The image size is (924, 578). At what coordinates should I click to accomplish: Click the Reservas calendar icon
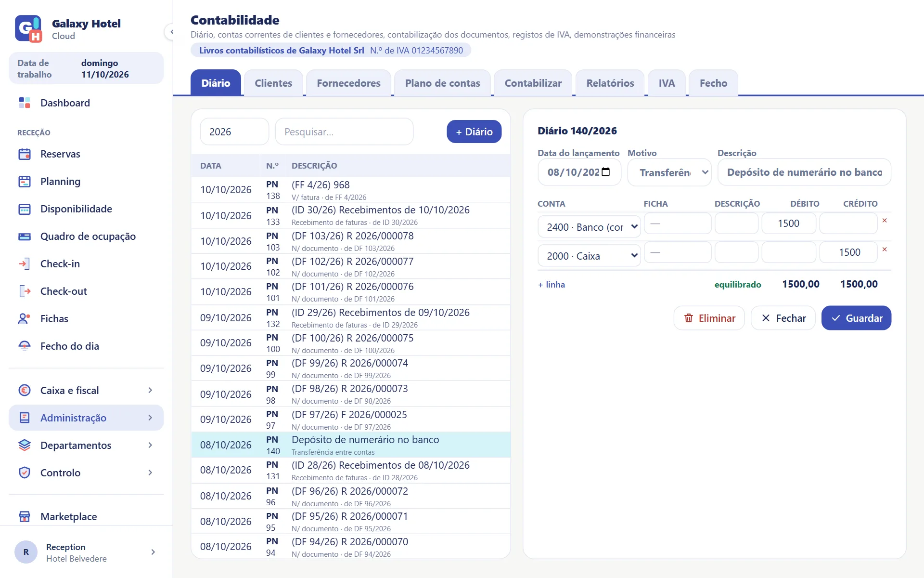click(25, 154)
